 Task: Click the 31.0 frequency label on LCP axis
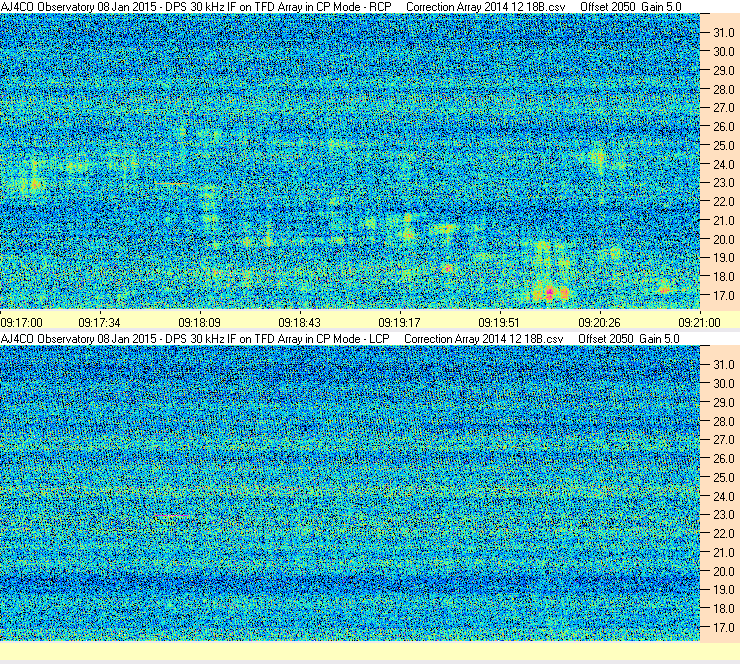[x=724, y=365]
